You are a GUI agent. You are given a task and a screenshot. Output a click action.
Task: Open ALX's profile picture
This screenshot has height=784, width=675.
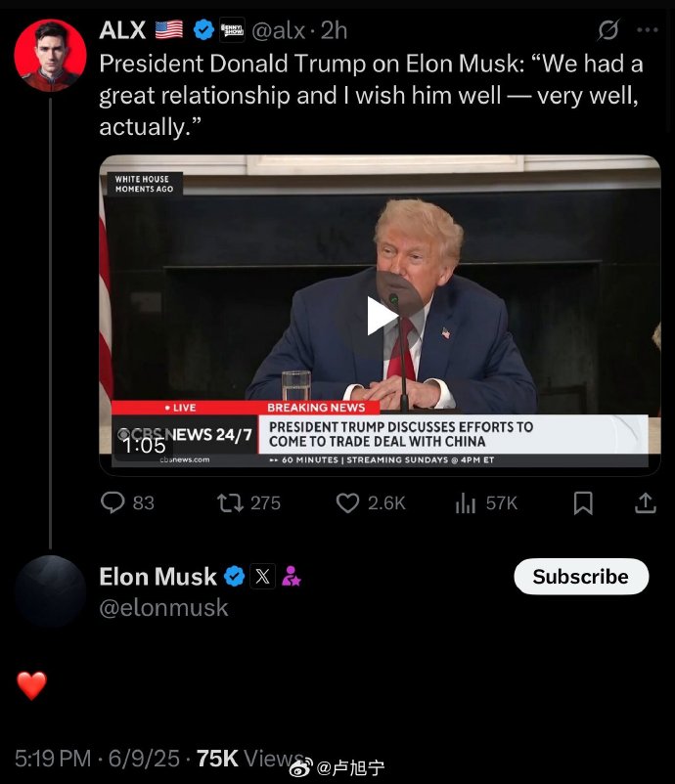[50, 55]
